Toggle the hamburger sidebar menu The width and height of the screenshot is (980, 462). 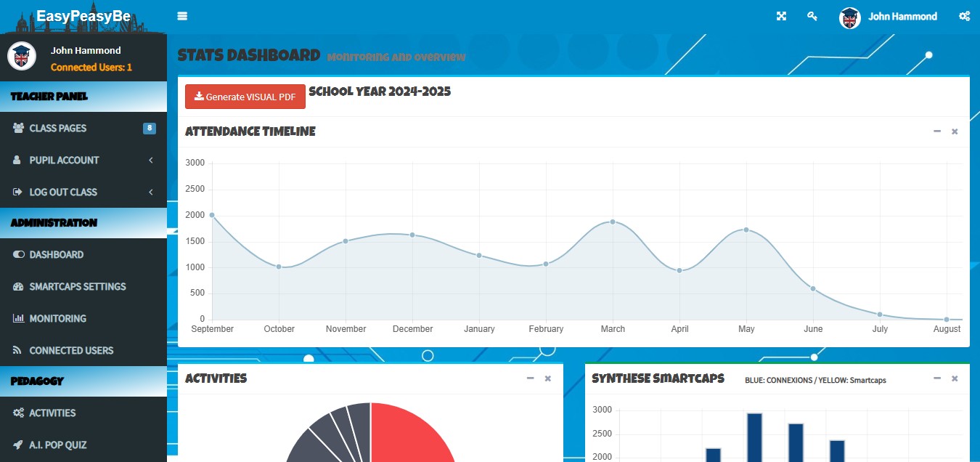182,16
